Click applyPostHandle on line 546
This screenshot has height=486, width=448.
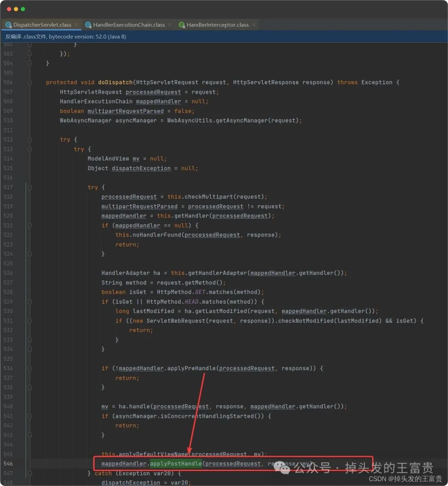(x=175, y=464)
